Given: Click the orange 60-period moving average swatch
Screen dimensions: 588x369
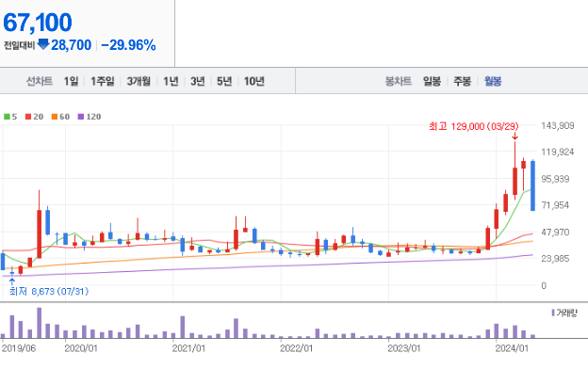Looking at the screenshot, I should pyautogui.click(x=55, y=117).
